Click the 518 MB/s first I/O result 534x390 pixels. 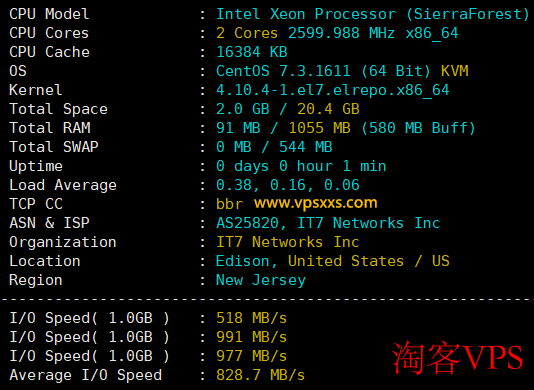[252, 318]
